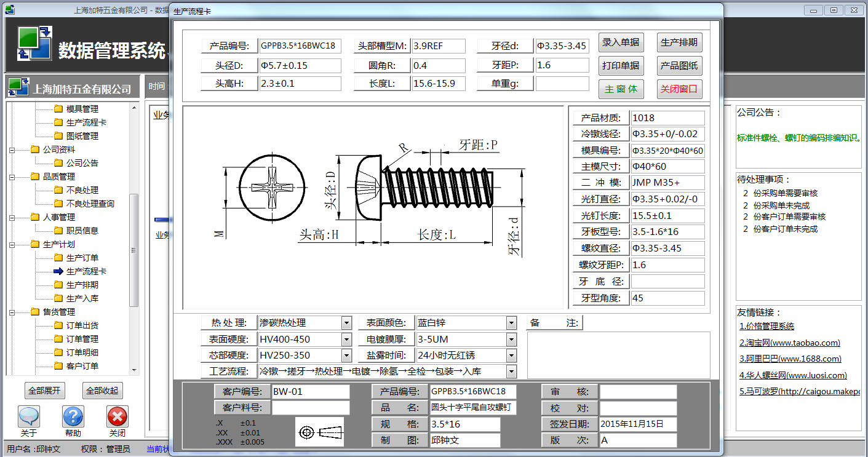
Task: Click the 全部收起 button
Action: [x=103, y=391]
